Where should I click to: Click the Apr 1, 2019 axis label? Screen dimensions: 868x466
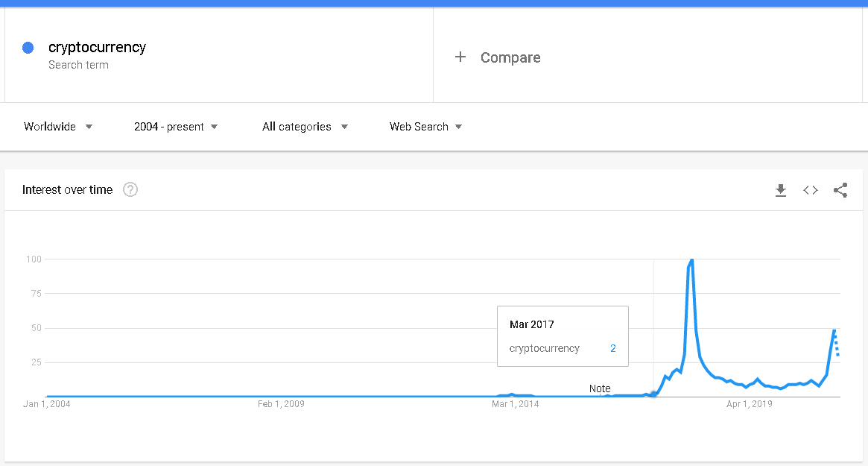749,404
